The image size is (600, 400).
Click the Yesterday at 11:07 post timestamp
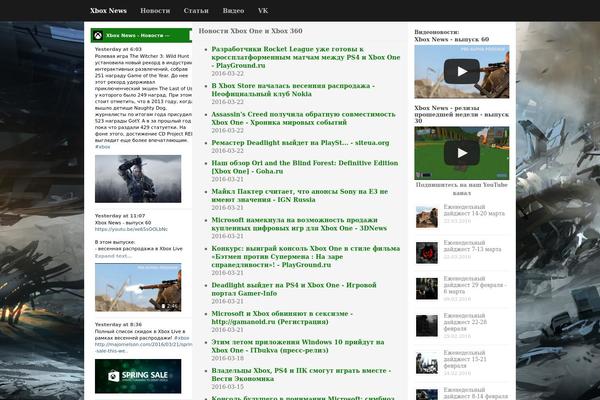tap(120, 216)
